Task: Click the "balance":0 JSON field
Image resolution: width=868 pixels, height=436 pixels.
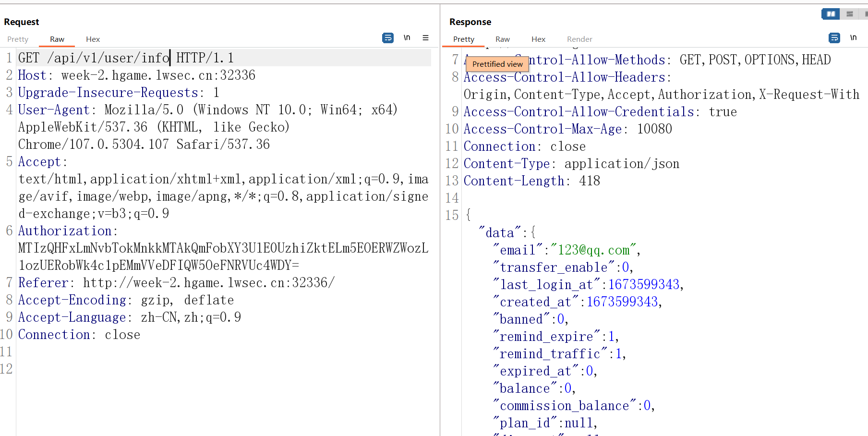Action: pos(532,388)
